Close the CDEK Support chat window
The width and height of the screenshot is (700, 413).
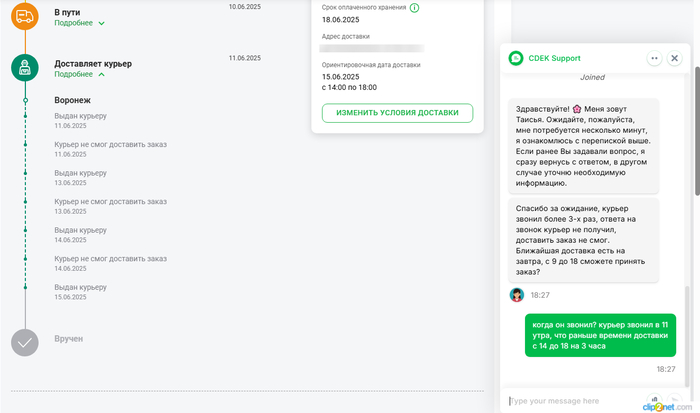(675, 58)
